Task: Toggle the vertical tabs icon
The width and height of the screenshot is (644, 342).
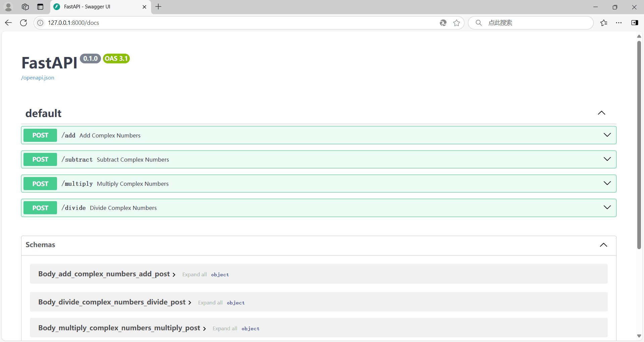Action: coord(40,7)
